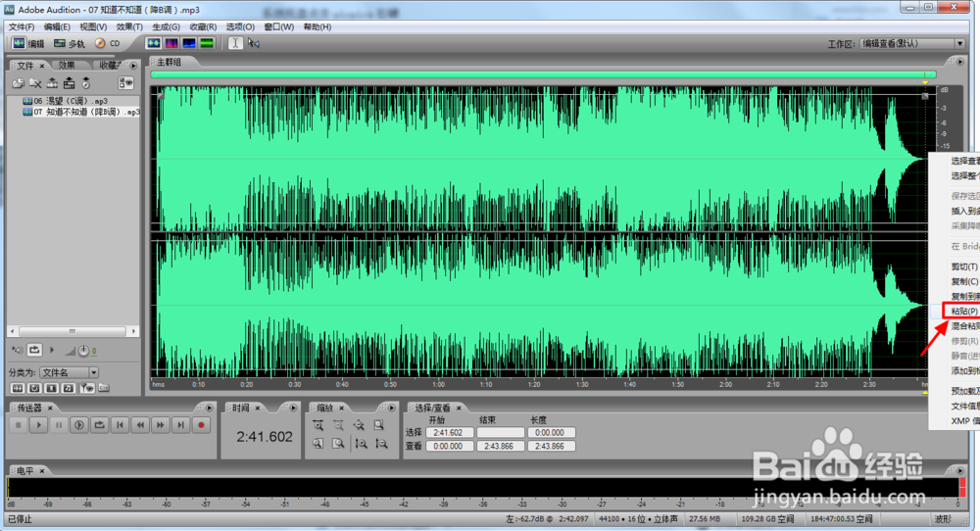Open the CD view button
This screenshot has height=531, width=980.
click(108, 43)
